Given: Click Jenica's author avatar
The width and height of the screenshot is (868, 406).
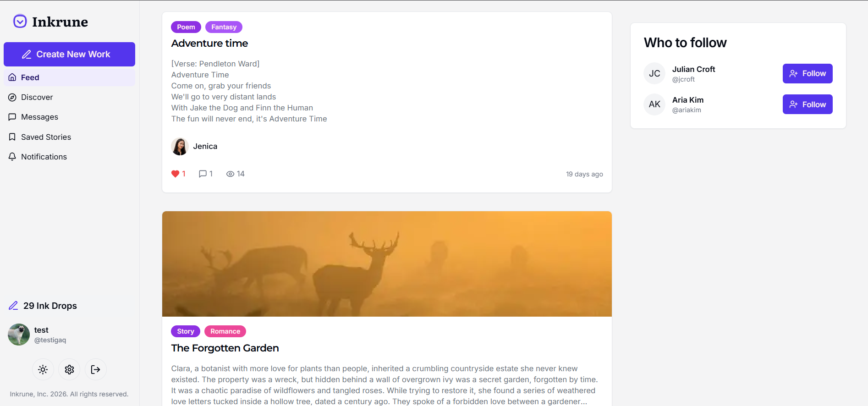Looking at the screenshot, I should 180,146.
